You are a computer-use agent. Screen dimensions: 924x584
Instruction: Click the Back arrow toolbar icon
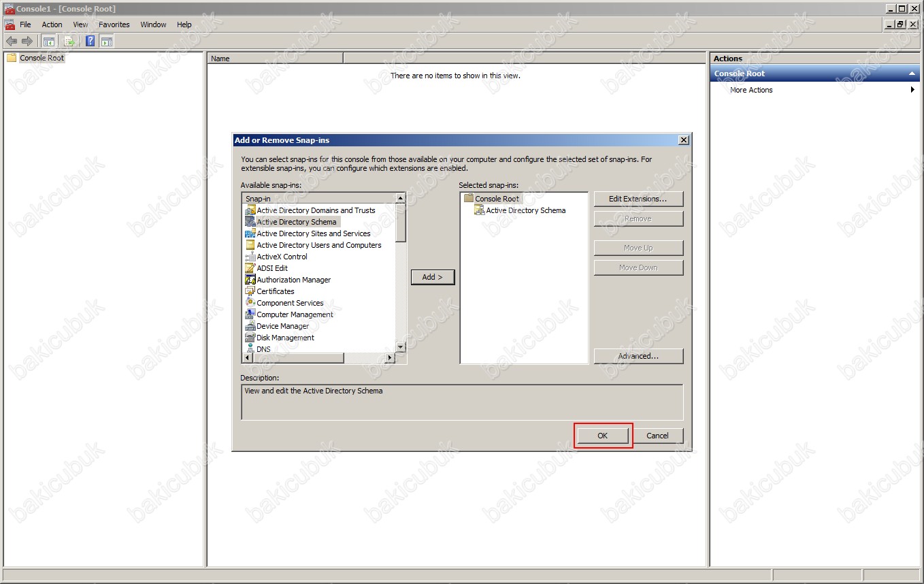12,41
